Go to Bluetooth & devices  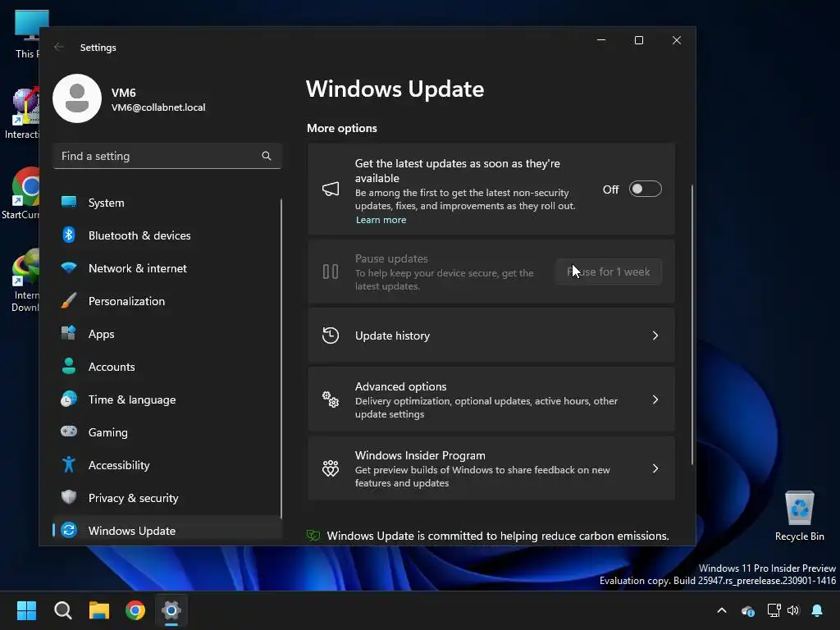click(167, 235)
